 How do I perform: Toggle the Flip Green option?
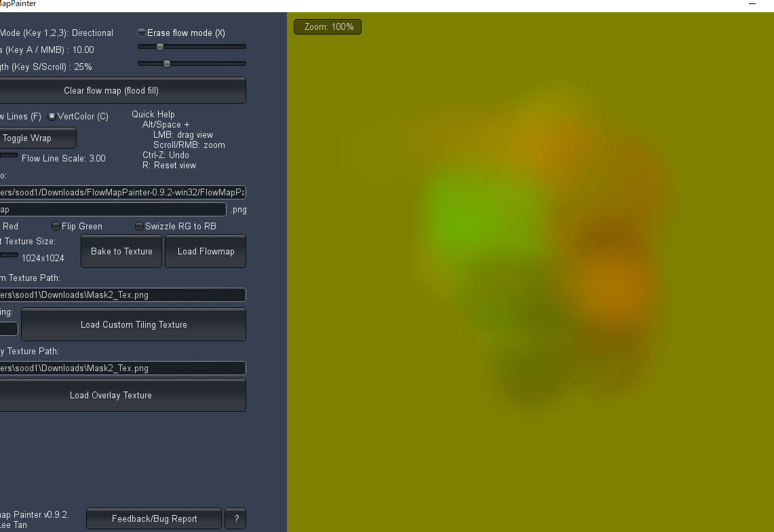pos(55,226)
